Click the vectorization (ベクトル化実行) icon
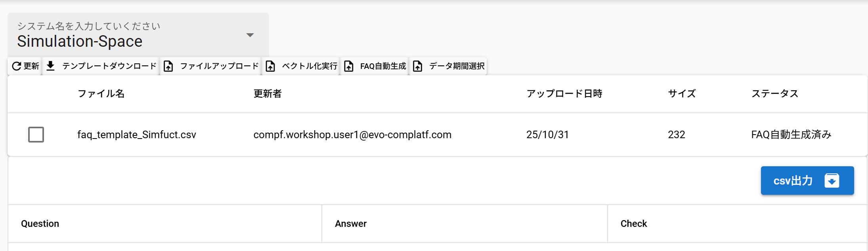 (270, 66)
